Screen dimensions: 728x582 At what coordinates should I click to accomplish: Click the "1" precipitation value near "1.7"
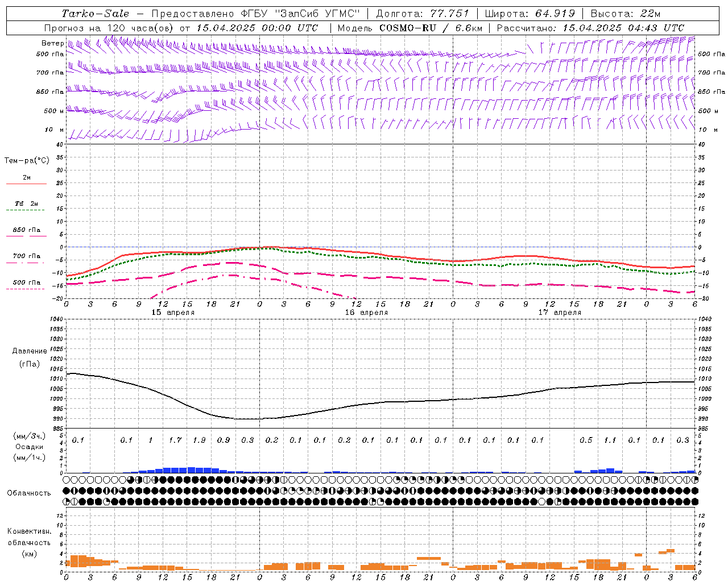[151, 440]
